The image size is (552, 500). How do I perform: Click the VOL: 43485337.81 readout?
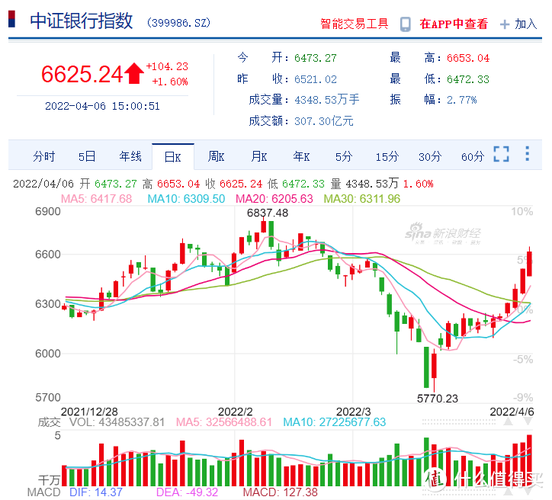click(117, 422)
